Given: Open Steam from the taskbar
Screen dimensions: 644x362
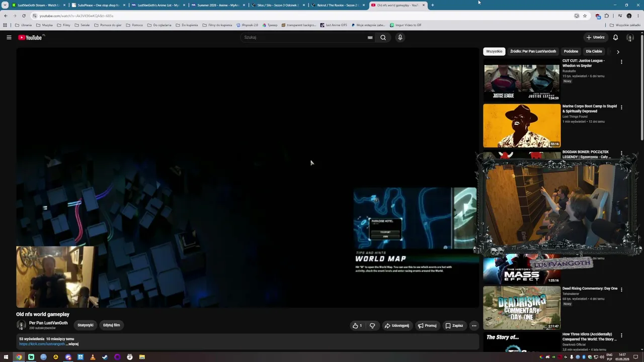Looking at the screenshot, I should click(x=105, y=357).
